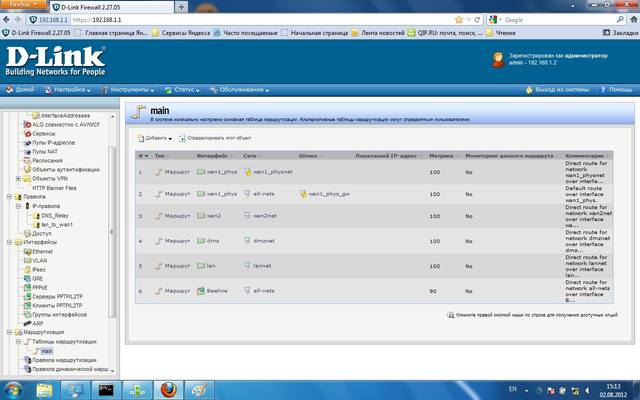This screenshot has width=640, height=400.
Task: Open the Помощь help link
Action: [616, 90]
